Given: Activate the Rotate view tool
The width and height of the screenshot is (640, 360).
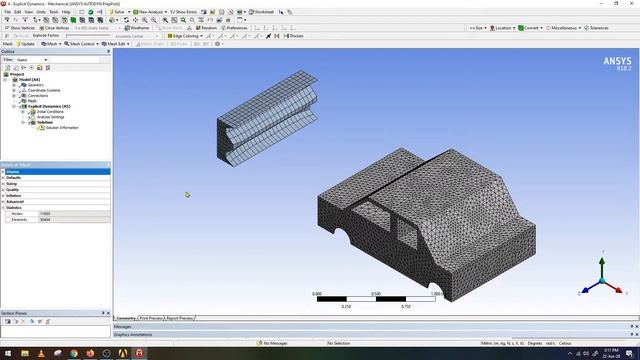Looking at the screenshot, I should [127, 20].
